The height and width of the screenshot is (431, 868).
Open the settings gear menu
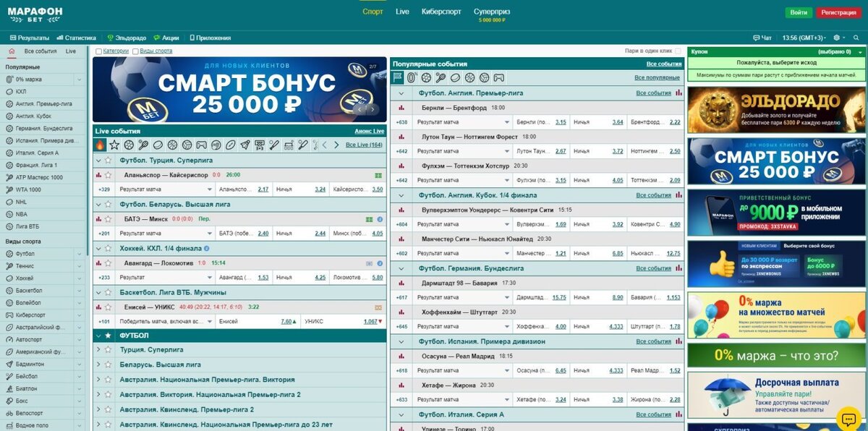(836, 38)
